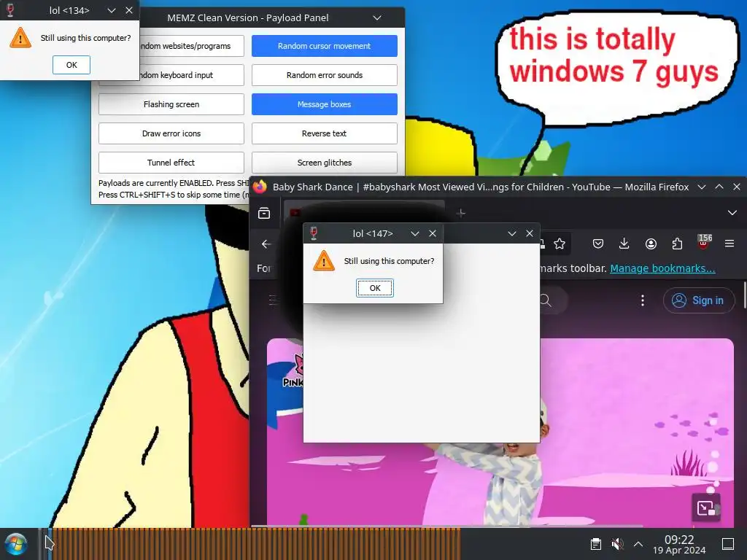Enable Screen glitches payload
Viewport: 747px width, 560px height.
325,163
